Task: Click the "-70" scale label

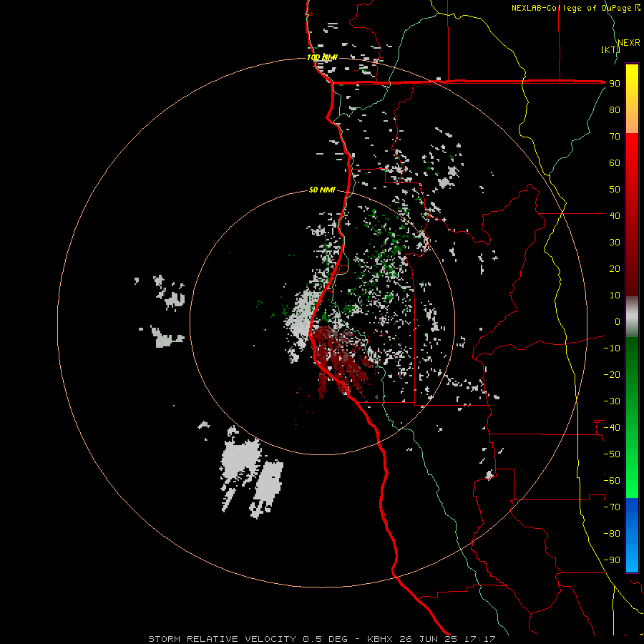Action: point(612,507)
